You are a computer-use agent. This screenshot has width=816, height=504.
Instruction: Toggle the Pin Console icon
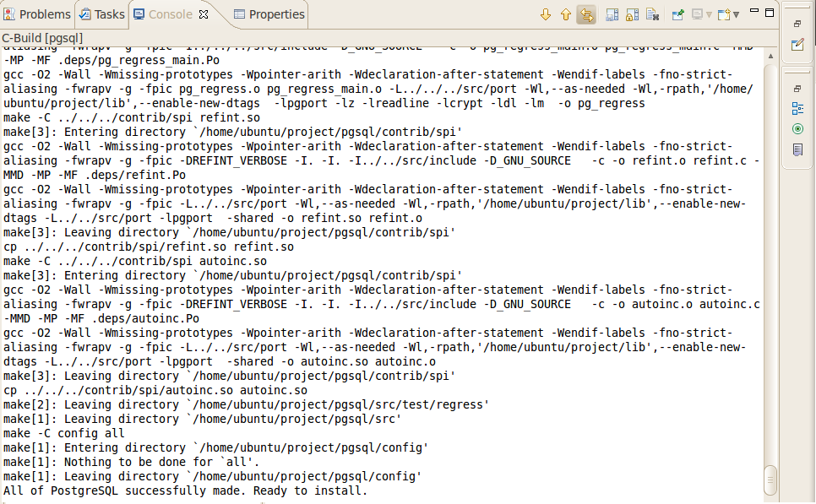coord(677,14)
